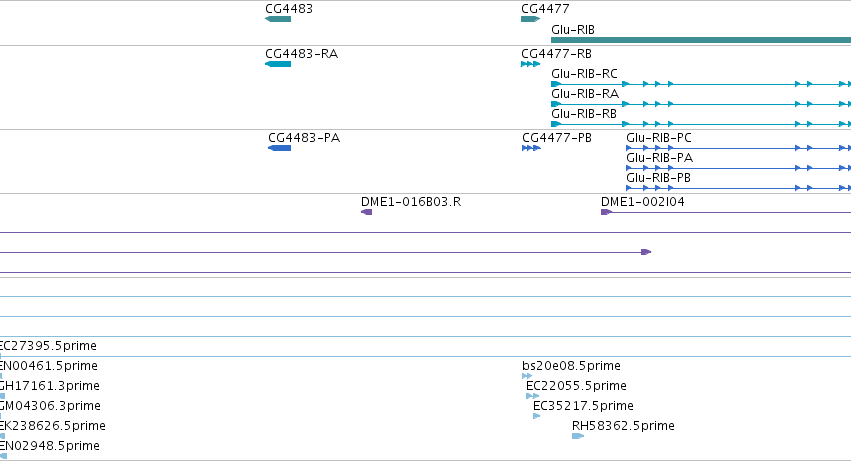Click the EC35217.5prime arrow glyph

point(537,416)
